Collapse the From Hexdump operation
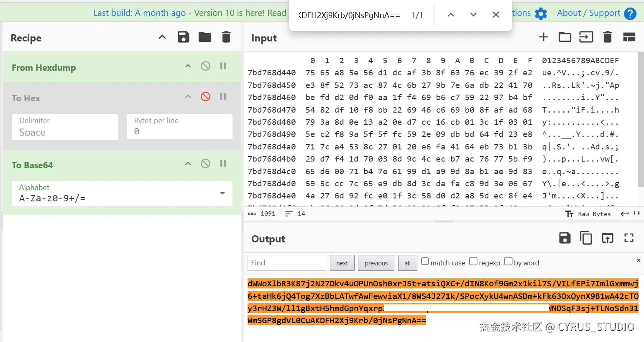644x342 pixels. [x=188, y=66]
